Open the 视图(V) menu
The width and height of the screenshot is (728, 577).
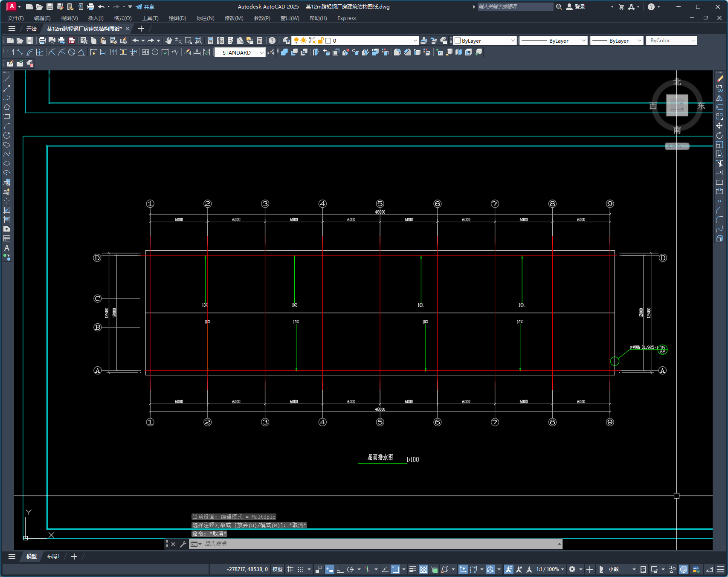point(69,18)
